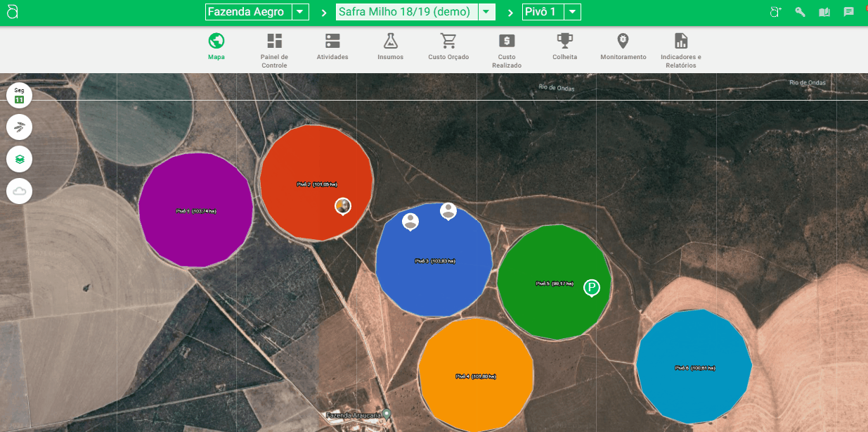Image resolution: width=868 pixels, height=432 pixels.
Task: Expand the Pivô 1 field dropdown
Action: 572,12
